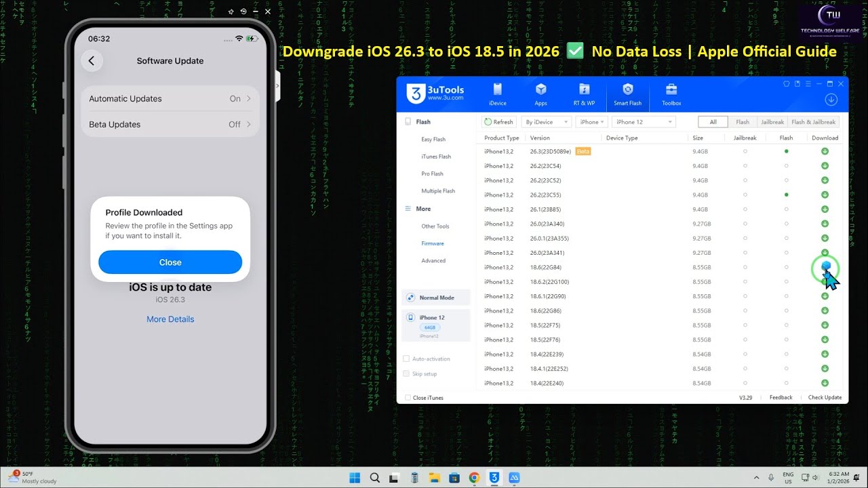Close the Profile Downloaded dialog
Viewport: 868px width, 488px height.
click(x=170, y=262)
